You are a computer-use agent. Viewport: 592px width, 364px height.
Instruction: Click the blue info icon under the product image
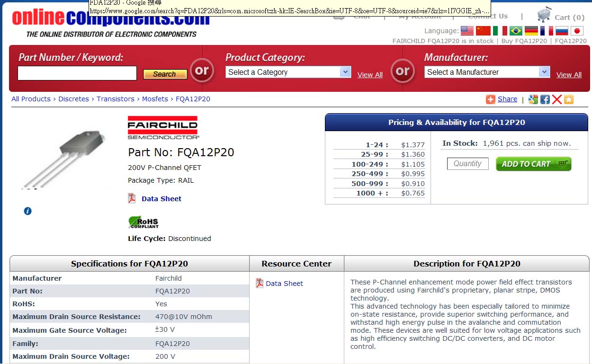pyautogui.click(x=27, y=211)
